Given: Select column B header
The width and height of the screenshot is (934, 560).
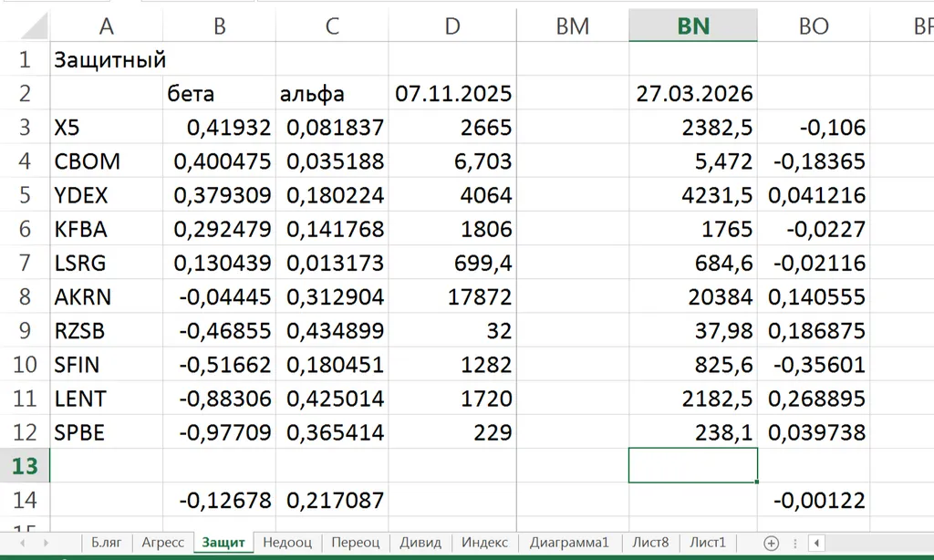Looking at the screenshot, I should 219,26.
